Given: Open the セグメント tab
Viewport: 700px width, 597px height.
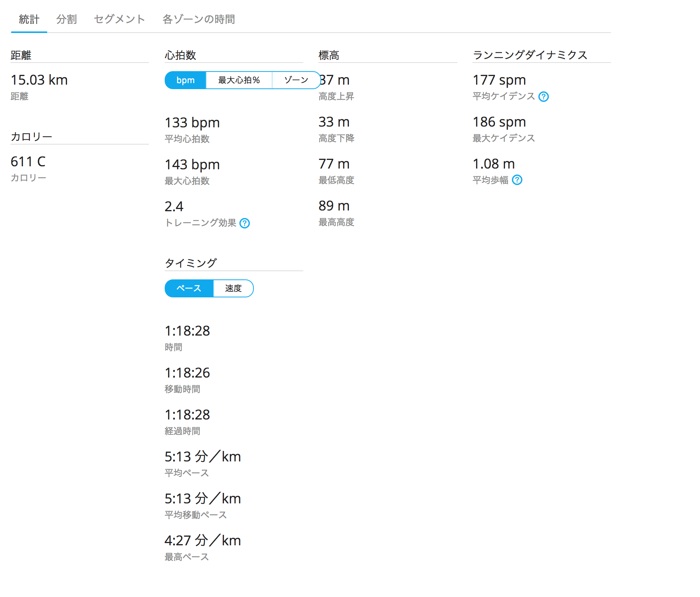Looking at the screenshot, I should tap(119, 19).
